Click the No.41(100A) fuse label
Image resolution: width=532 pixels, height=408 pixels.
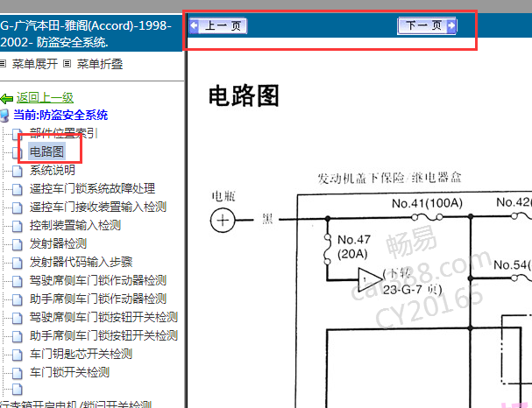click(x=427, y=203)
